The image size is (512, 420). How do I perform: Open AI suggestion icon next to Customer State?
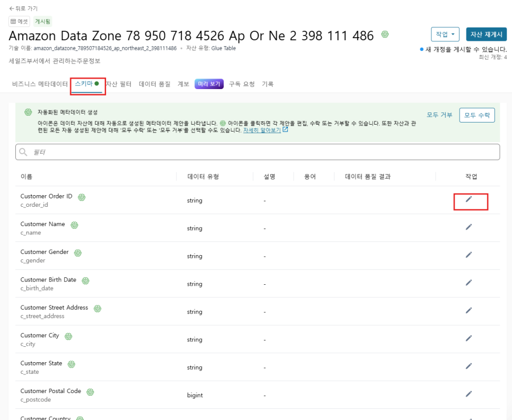click(71, 364)
